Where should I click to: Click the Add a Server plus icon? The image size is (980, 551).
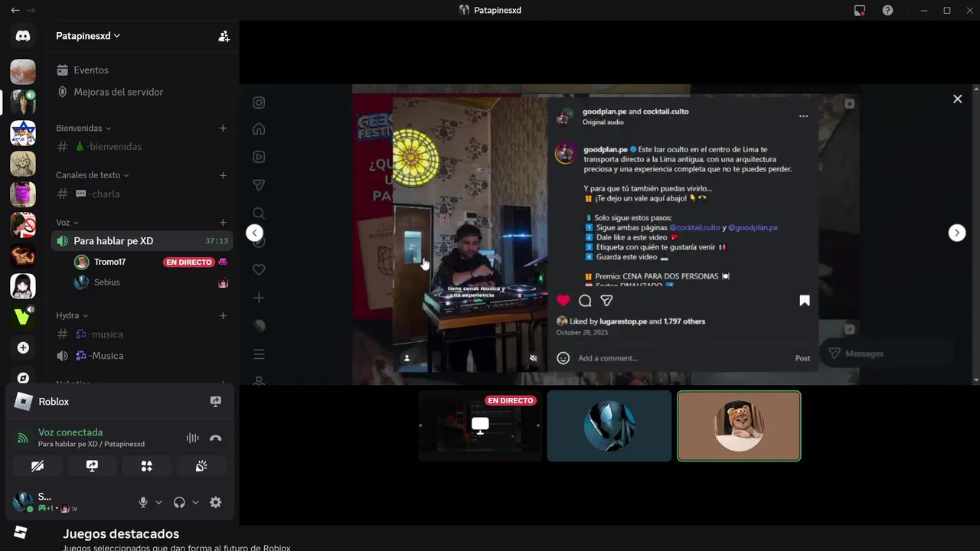pyautogui.click(x=23, y=347)
